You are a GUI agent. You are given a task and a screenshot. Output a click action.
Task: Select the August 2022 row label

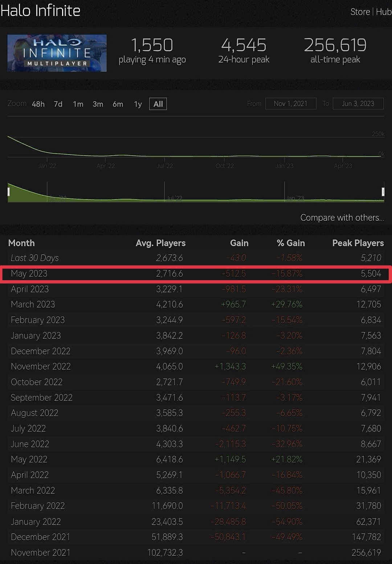click(x=34, y=413)
